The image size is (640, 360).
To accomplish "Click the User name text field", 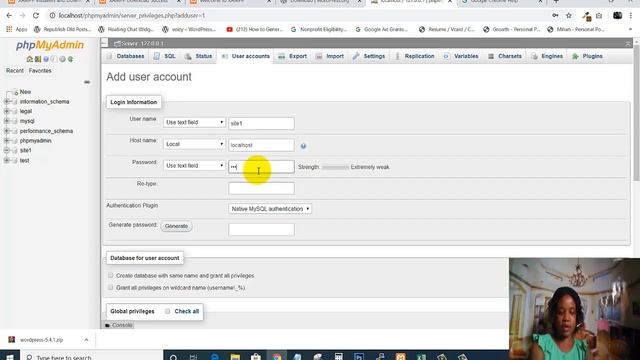I will click(x=261, y=123).
